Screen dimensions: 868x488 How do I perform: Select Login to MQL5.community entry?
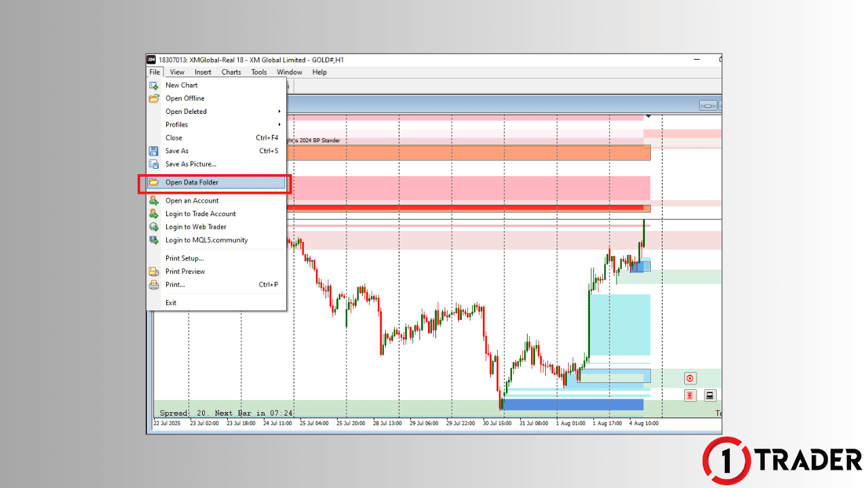coord(216,240)
